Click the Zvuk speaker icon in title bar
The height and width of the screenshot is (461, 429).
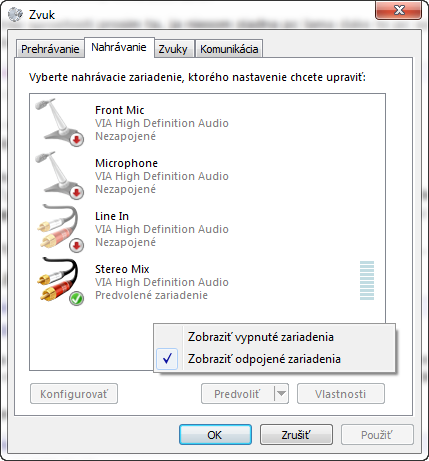click(15, 15)
